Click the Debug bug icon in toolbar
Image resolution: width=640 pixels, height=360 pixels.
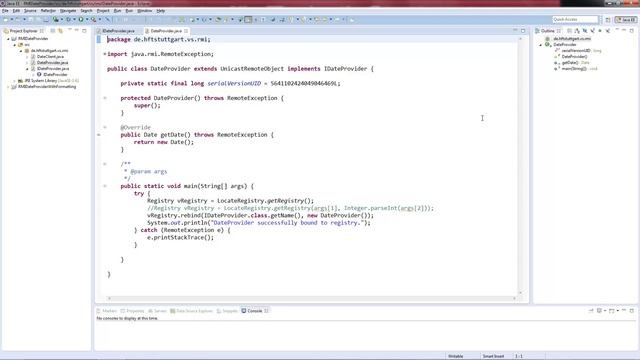point(69,19)
